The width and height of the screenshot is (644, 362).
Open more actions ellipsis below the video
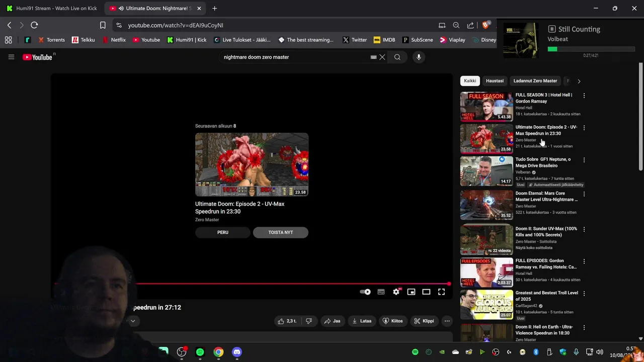447,321
